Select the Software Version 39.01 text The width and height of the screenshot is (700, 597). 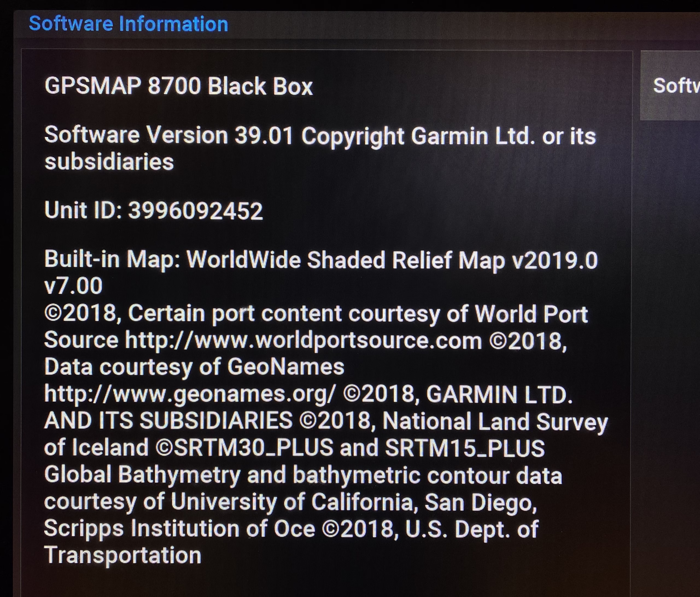coord(169,135)
